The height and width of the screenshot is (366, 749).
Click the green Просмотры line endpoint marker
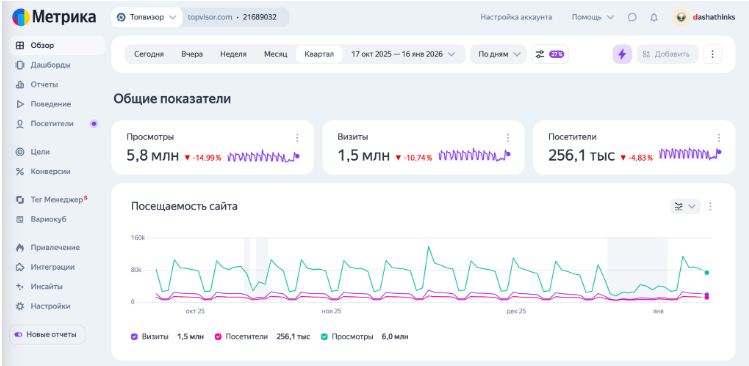click(x=706, y=273)
